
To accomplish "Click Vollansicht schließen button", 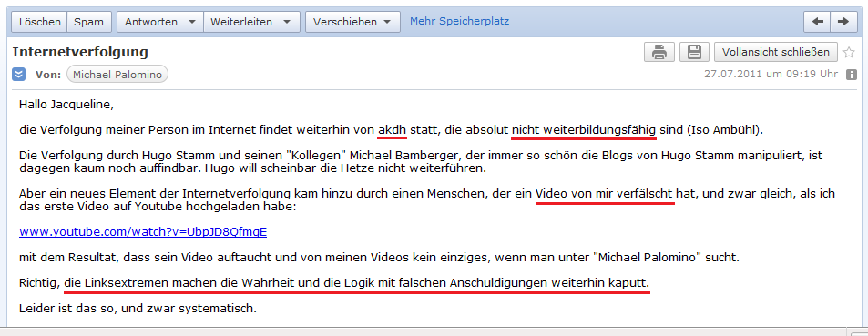I will 776,52.
